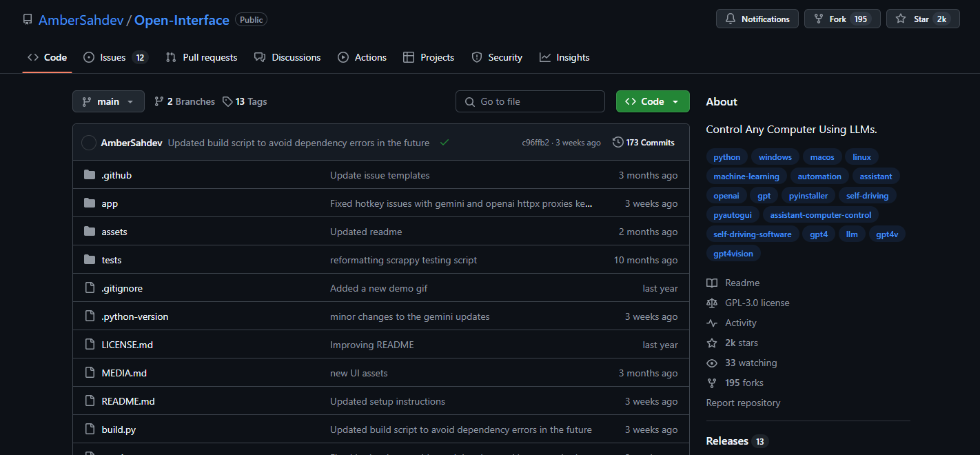Open the Security tab
The width and height of the screenshot is (980, 455).
497,57
